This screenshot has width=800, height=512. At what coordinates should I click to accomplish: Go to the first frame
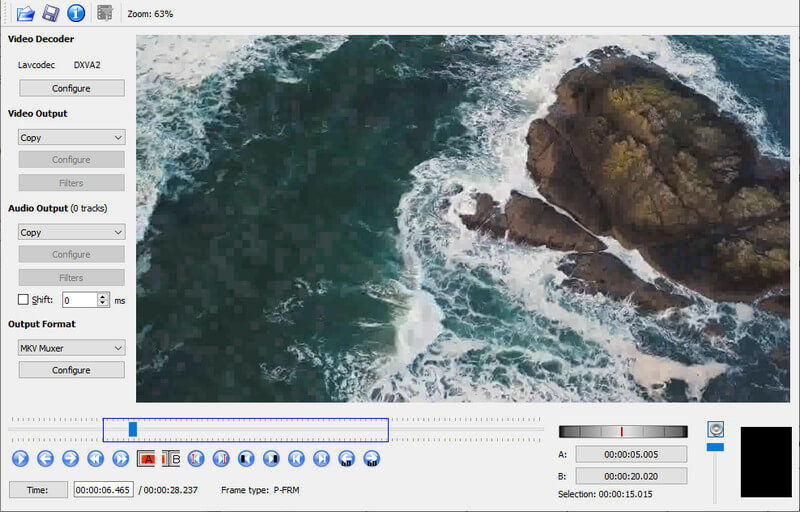tap(296, 458)
